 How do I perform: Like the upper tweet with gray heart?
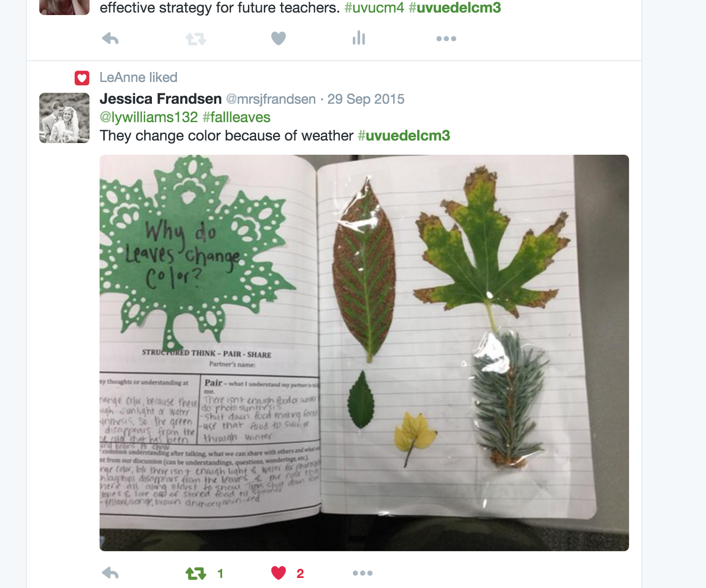pos(278,39)
